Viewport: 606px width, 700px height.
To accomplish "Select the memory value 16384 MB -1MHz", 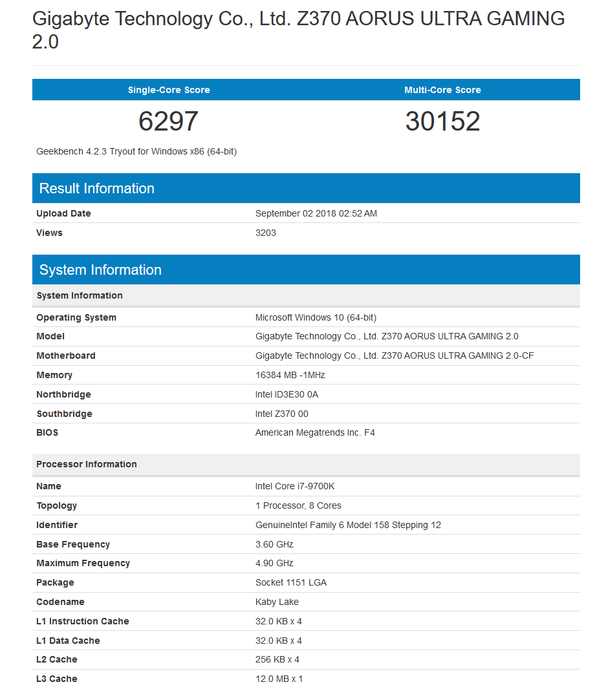I will pyautogui.click(x=290, y=375).
